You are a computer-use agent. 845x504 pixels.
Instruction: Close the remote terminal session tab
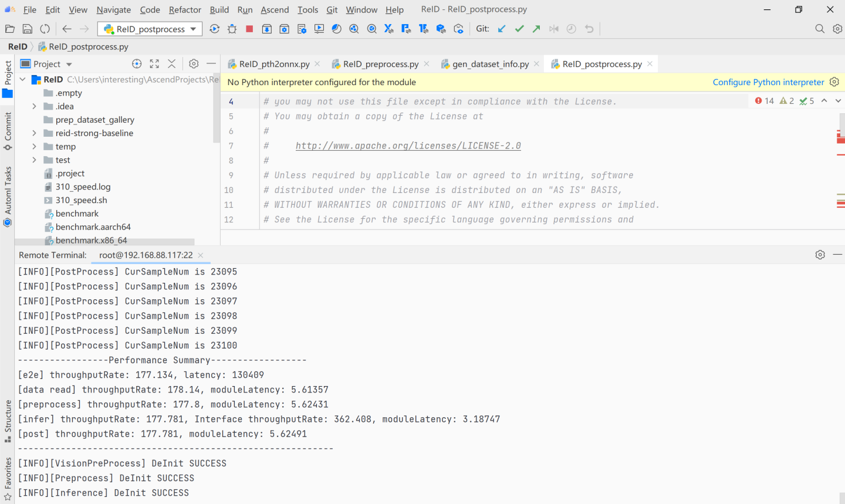click(x=201, y=255)
